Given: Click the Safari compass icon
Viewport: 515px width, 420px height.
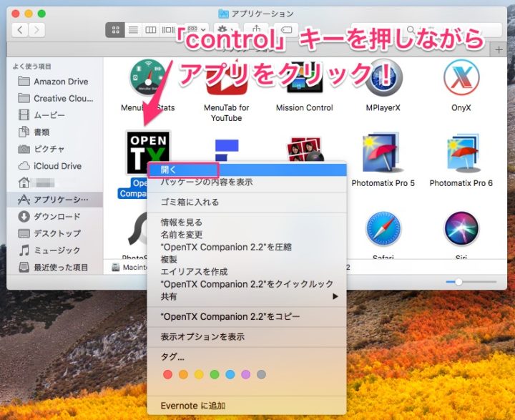Looking at the screenshot, I should [x=383, y=229].
